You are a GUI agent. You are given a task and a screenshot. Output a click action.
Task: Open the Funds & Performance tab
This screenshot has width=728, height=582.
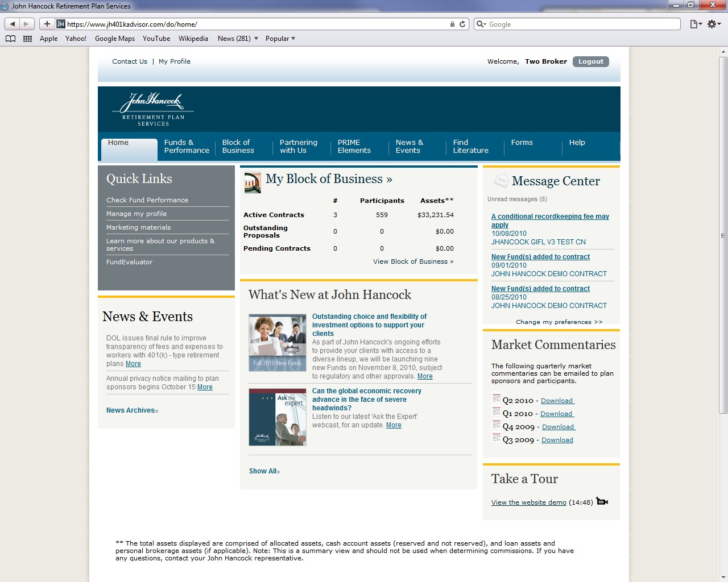pos(187,147)
